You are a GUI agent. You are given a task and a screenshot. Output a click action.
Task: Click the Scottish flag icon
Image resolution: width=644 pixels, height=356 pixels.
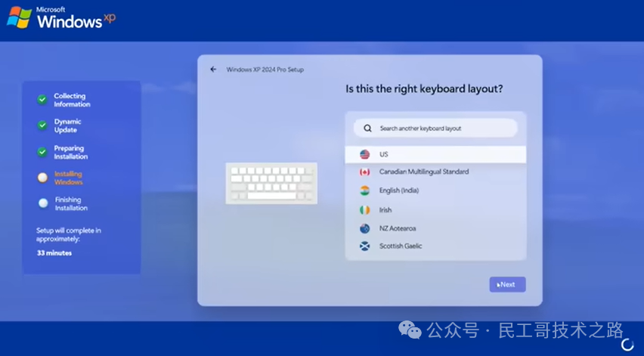(x=365, y=246)
